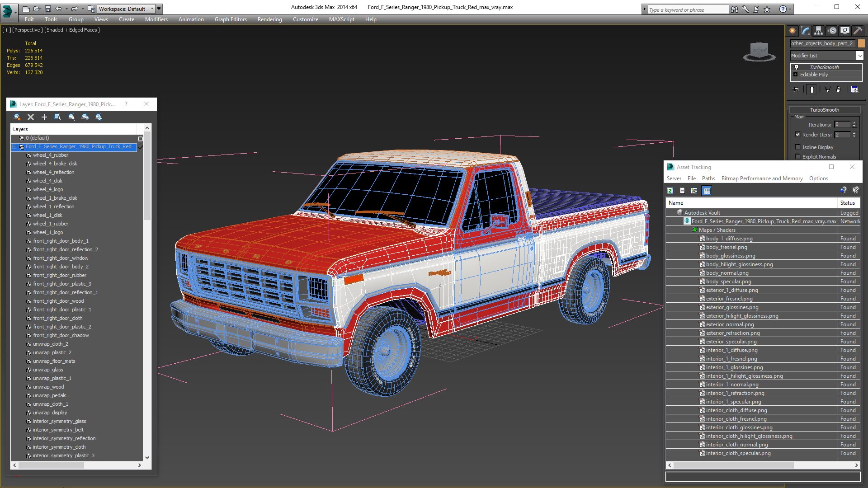This screenshot has height=488, width=868.
Task: Delete highlighted layer with X icon
Action: tap(31, 117)
